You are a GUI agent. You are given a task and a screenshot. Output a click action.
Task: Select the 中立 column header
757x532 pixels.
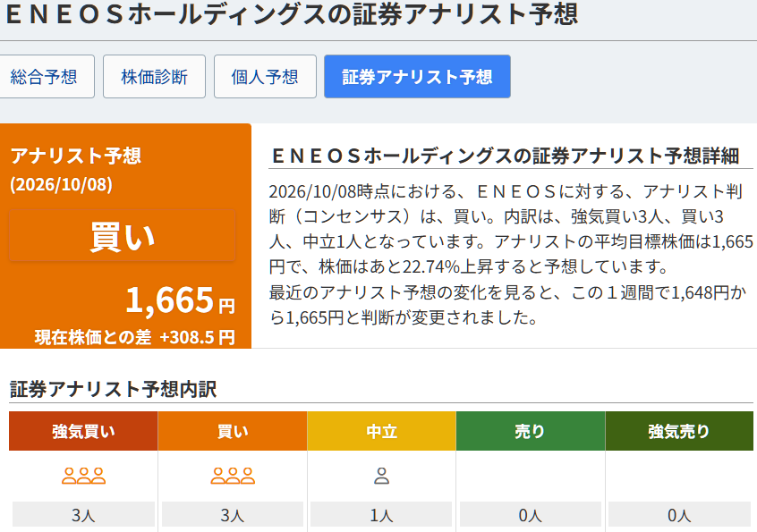click(381, 431)
